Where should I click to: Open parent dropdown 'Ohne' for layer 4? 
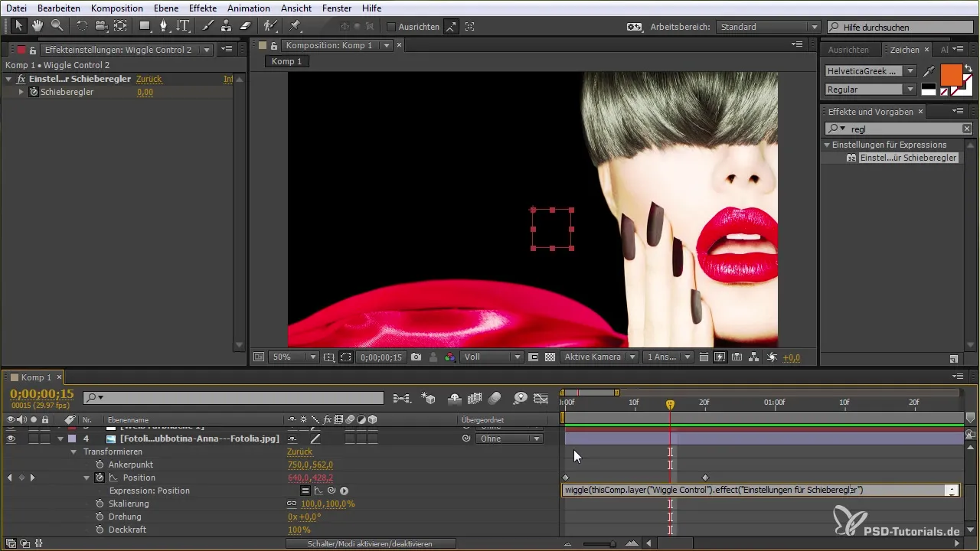click(509, 439)
